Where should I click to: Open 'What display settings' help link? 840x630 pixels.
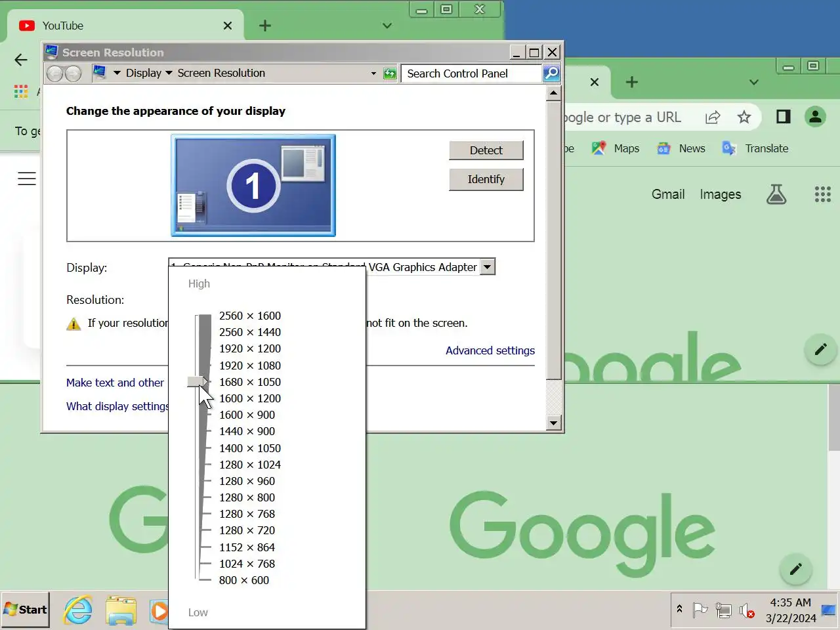pos(117,406)
